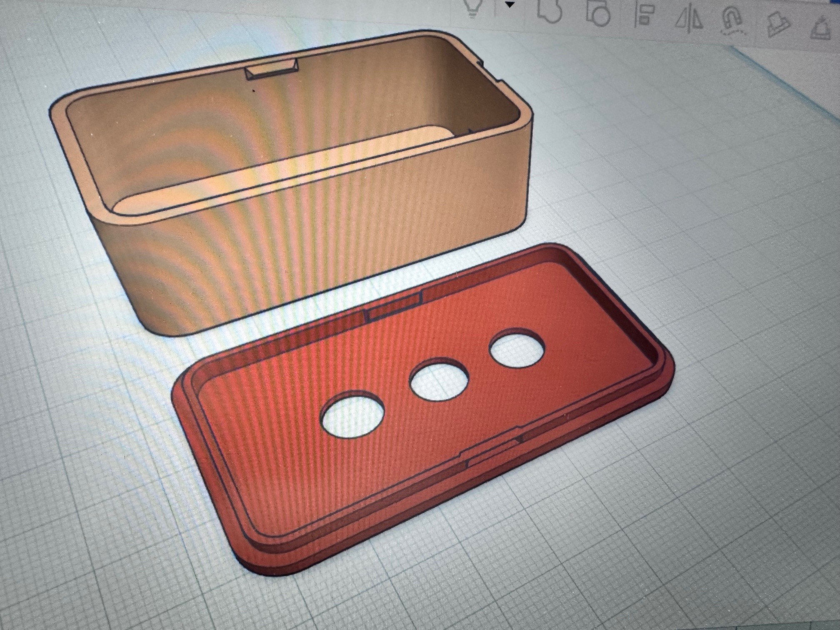Click the middle circular hole in lid
The image size is (840, 630).
tap(440, 382)
